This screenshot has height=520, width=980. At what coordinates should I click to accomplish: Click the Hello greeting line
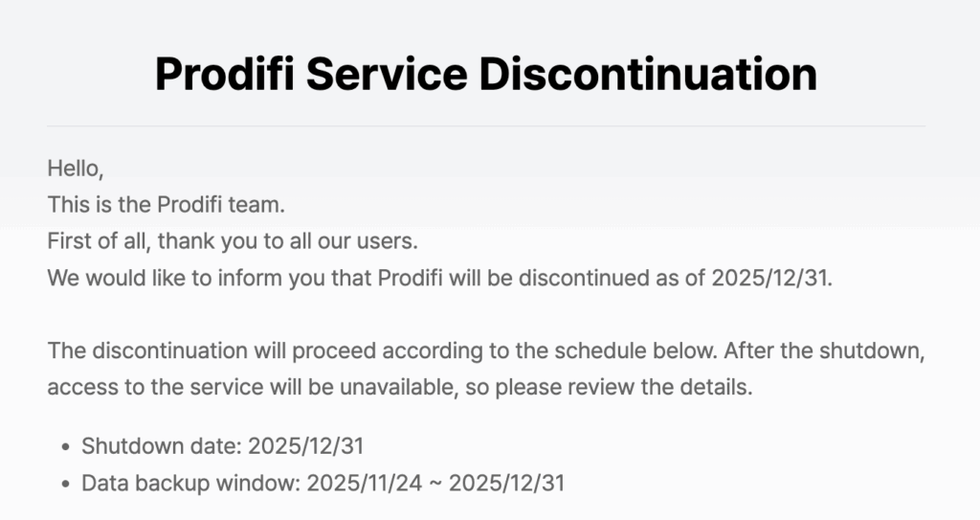tap(75, 169)
